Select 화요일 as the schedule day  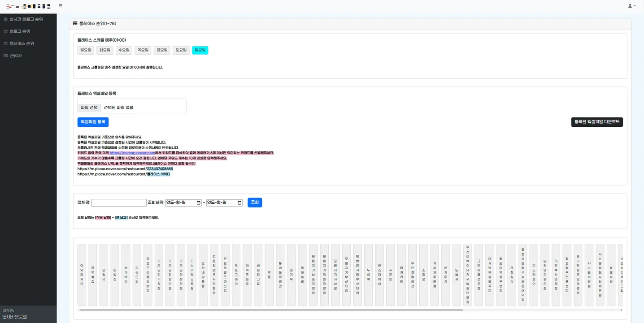pos(104,50)
